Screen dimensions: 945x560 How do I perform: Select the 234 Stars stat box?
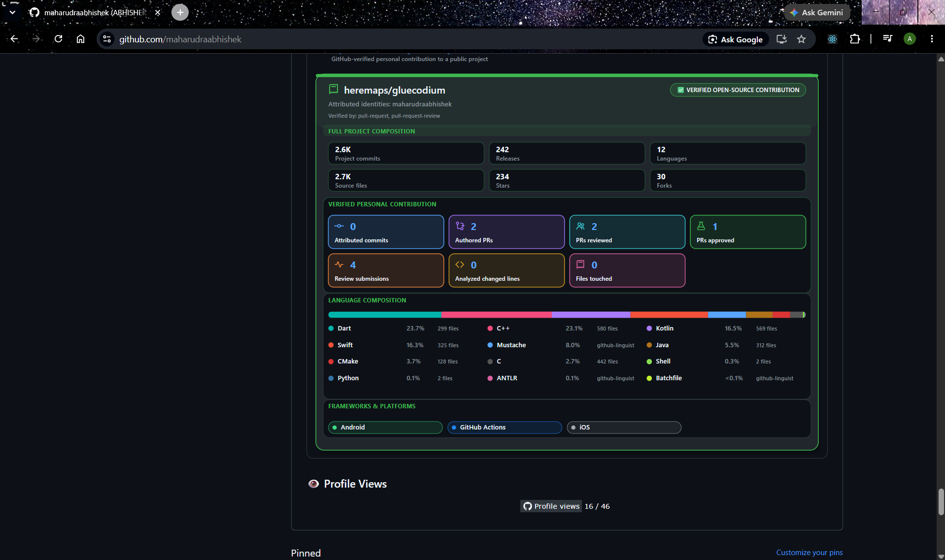567,180
